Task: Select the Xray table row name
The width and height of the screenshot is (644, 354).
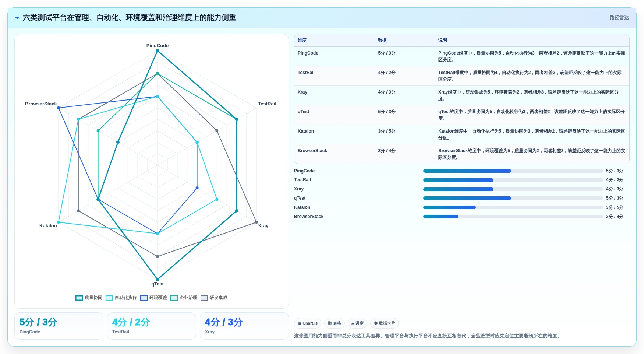Action: (302, 92)
